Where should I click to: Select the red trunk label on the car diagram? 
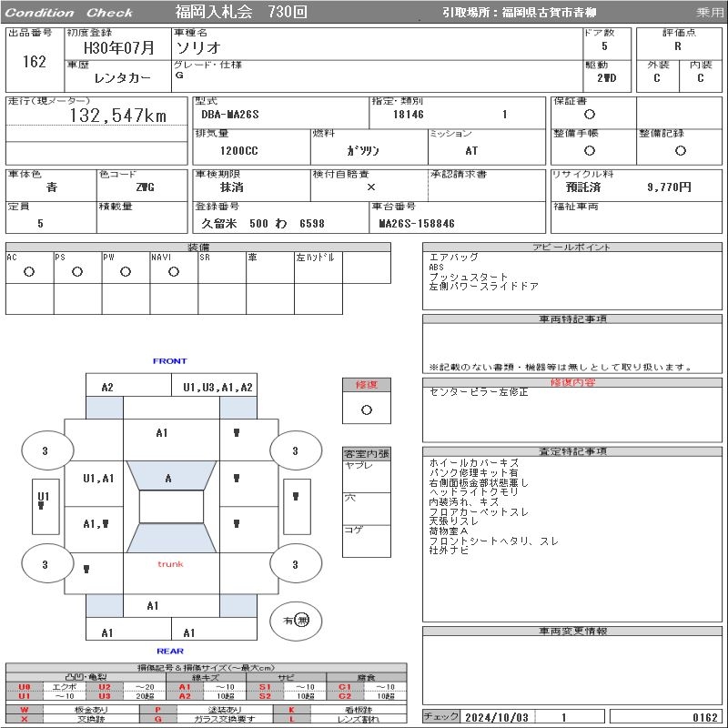coord(170,564)
